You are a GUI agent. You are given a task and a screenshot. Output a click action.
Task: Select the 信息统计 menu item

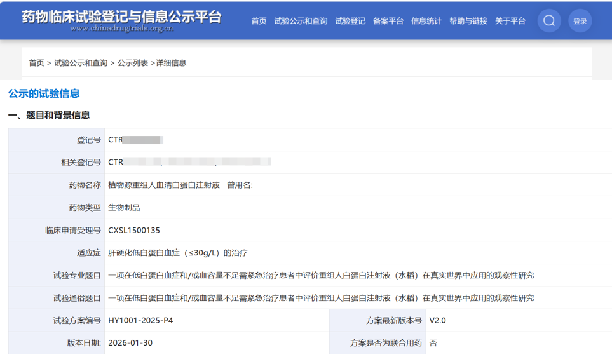tap(426, 21)
